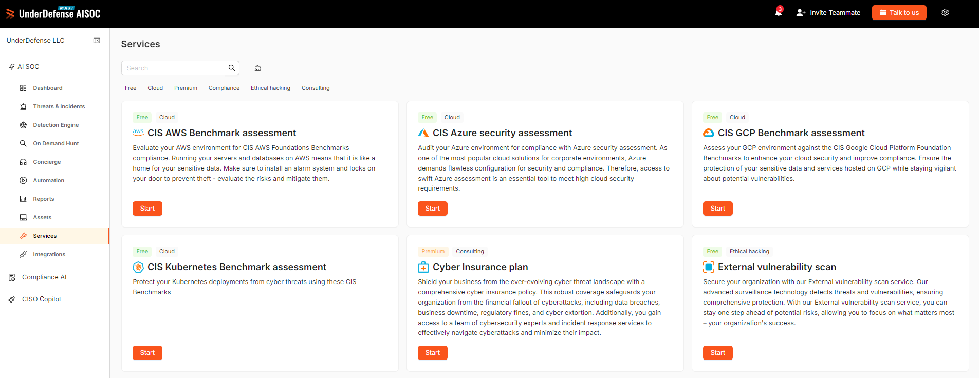Image resolution: width=980 pixels, height=378 pixels.
Task: Go to Reports
Action: (x=44, y=199)
